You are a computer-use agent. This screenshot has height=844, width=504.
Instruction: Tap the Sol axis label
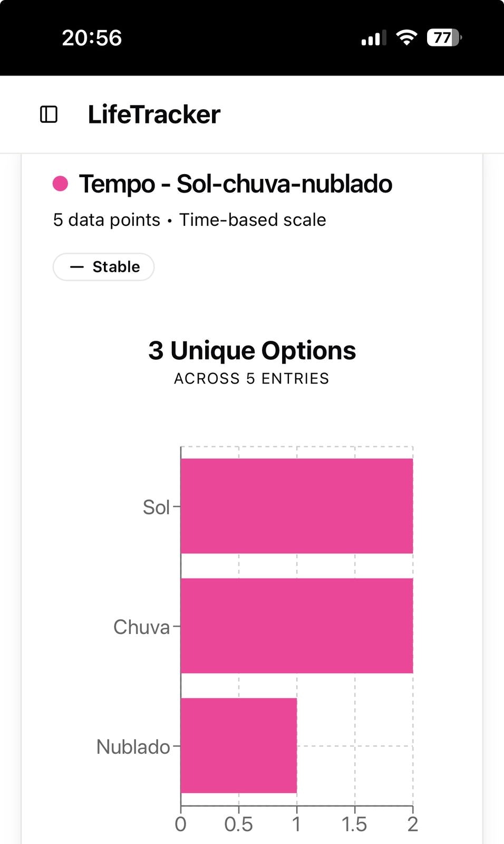click(156, 507)
